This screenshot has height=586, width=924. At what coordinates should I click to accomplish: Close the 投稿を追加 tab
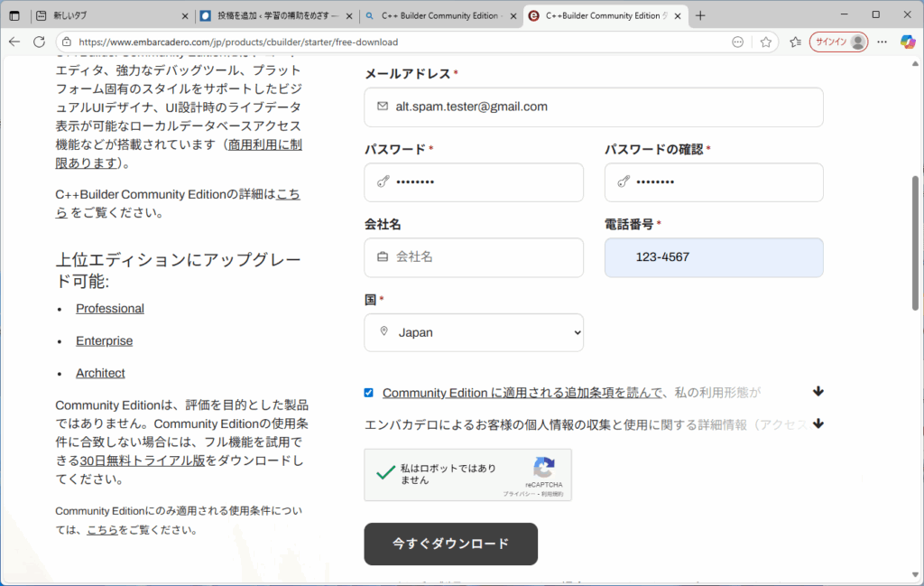(349, 16)
